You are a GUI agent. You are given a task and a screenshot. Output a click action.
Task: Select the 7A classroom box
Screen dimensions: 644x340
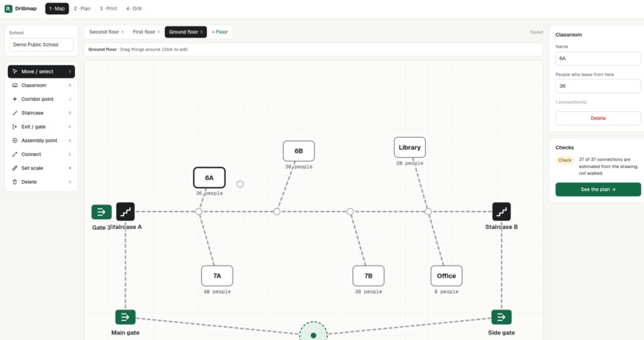coord(217,276)
